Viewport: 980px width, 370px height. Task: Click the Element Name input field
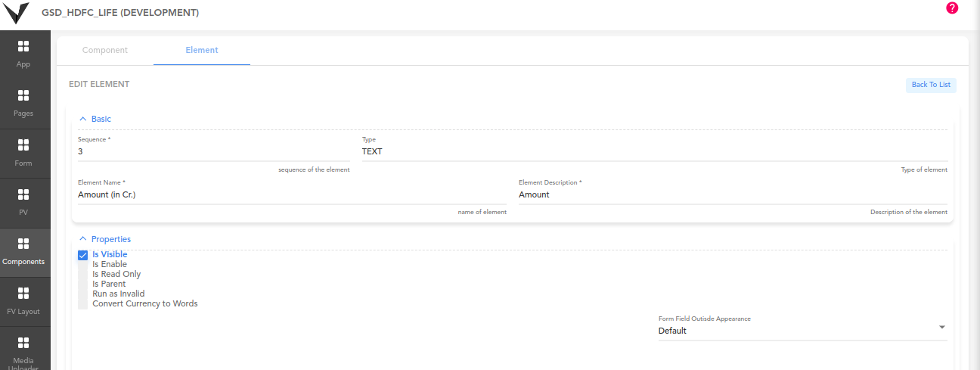coord(292,194)
